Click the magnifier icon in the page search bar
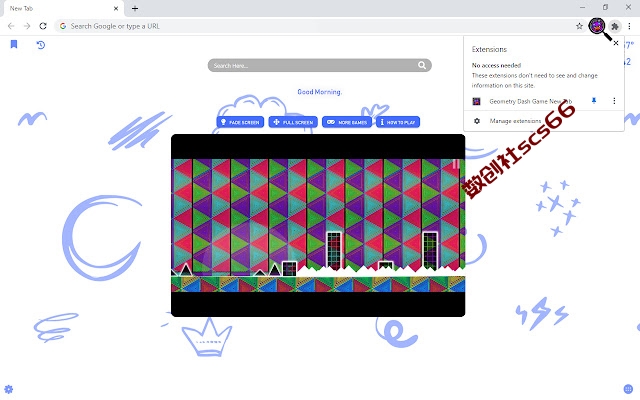 422,65
